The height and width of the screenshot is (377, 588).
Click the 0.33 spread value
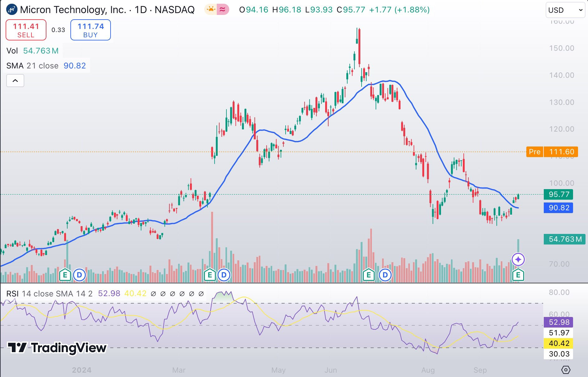(x=58, y=30)
